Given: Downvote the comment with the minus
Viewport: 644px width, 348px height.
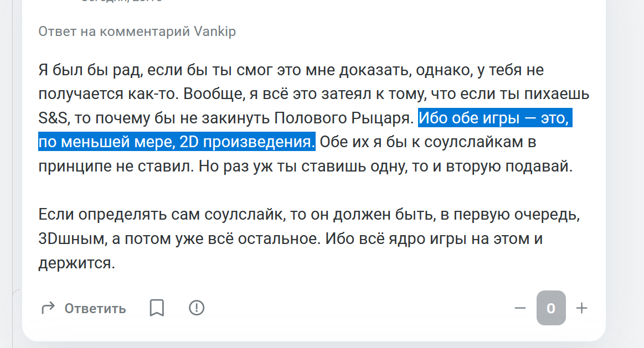Looking at the screenshot, I should point(520,308).
